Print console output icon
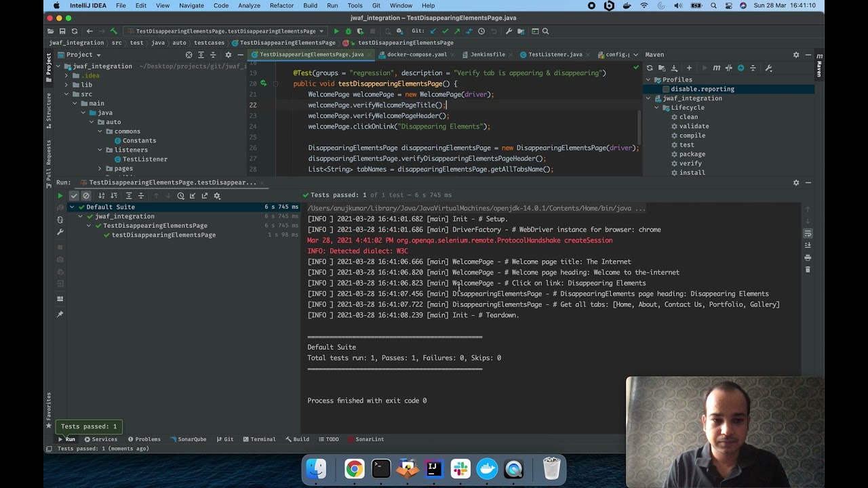Image resolution: width=868 pixels, height=488 pixels. [808, 258]
